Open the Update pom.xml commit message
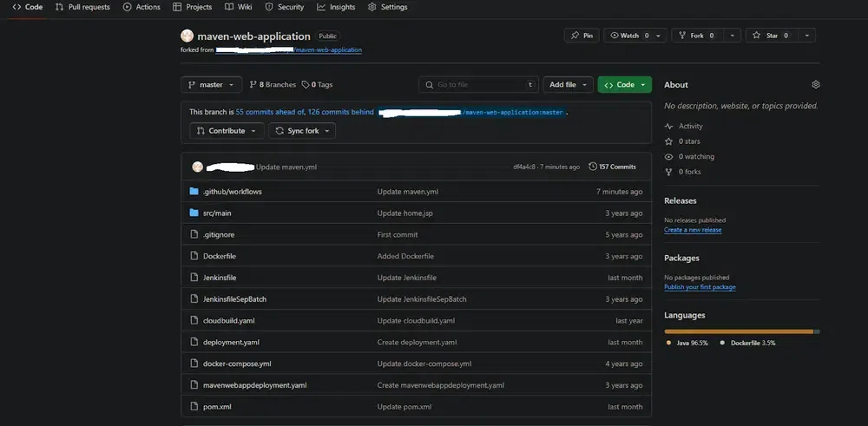 [404, 407]
